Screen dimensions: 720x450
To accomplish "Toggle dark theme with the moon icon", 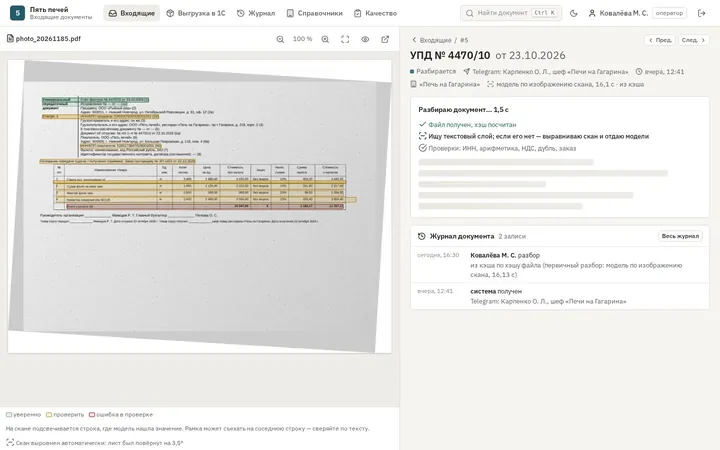I will (x=574, y=13).
